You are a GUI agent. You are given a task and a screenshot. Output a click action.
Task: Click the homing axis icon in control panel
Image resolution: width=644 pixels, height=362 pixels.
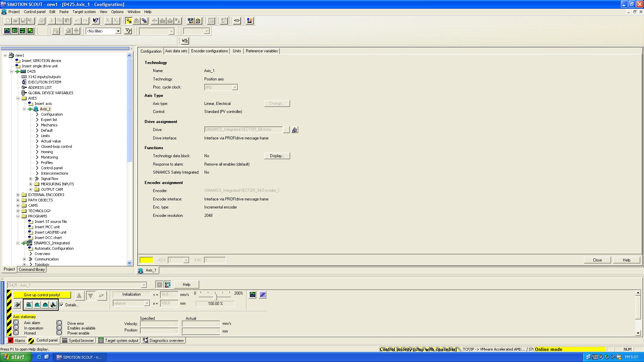point(53,305)
